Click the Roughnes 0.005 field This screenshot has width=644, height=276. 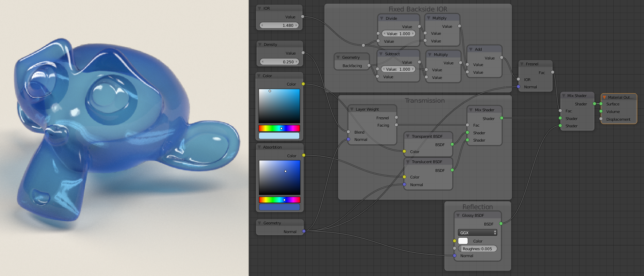pyautogui.click(x=477, y=249)
